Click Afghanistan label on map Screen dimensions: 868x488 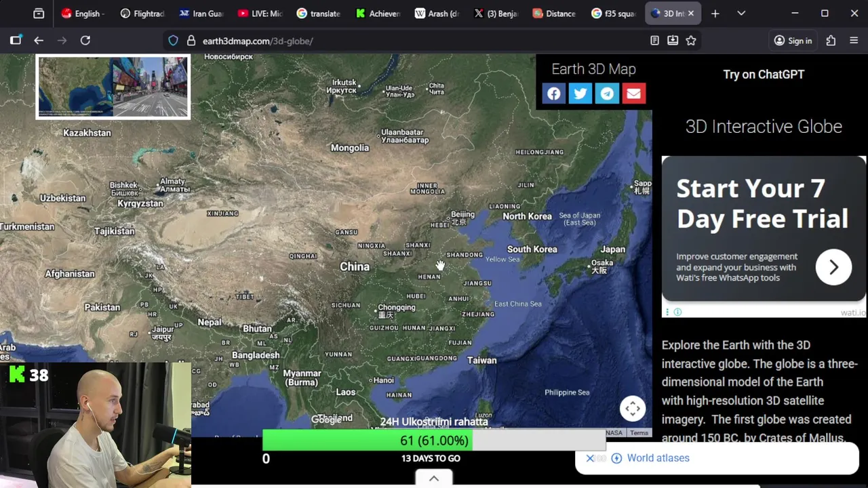pyautogui.click(x=70, y=274)
